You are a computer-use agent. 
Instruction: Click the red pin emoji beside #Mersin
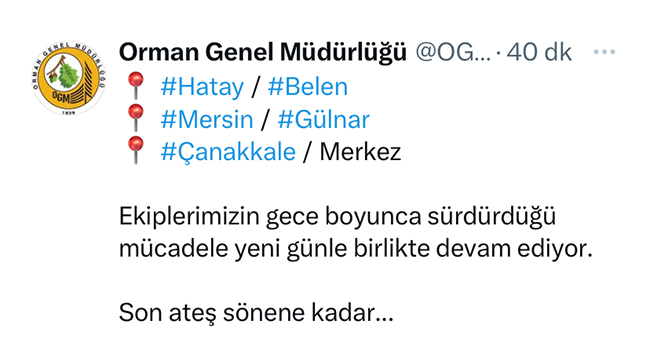tap(136, 118)
